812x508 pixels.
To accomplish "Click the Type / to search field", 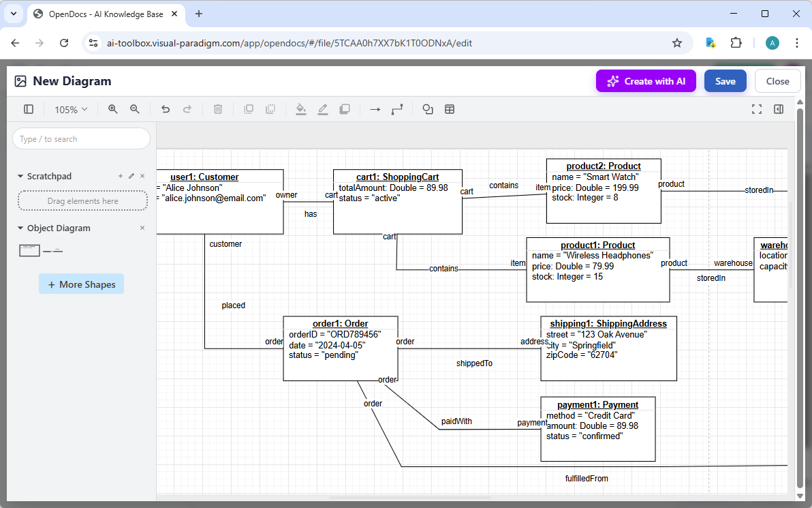I will pyautogui.click(x=81, y=138).
